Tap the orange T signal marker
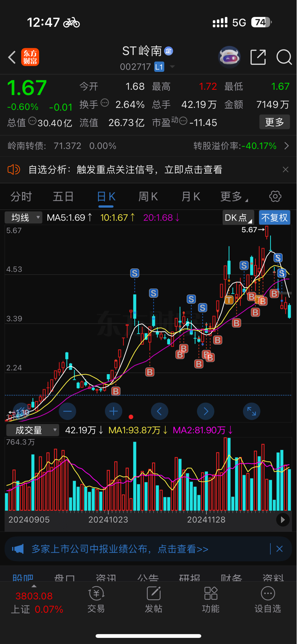Image resolution: width=297 pixels, height=644 pixels. click(x=229, y=300)
